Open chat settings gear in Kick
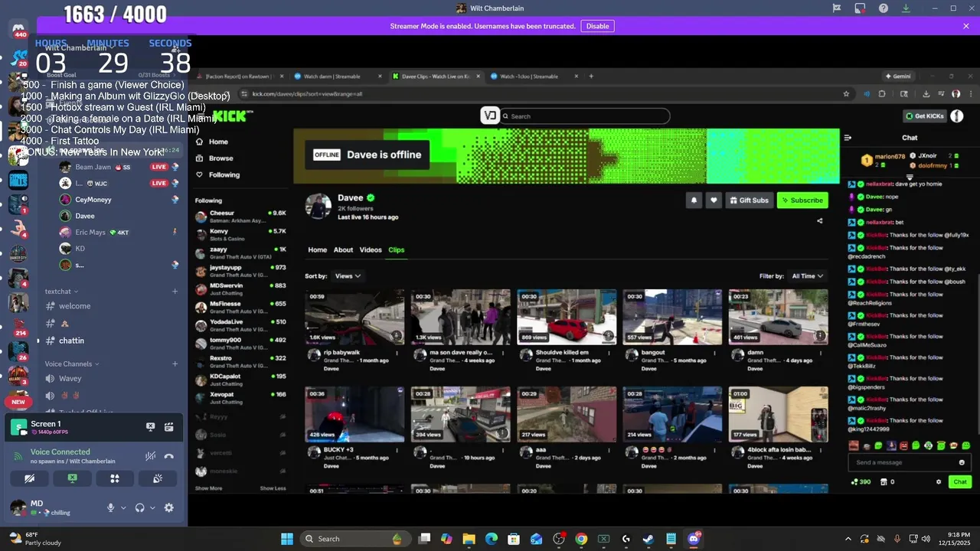Image resolution: width=980 pixels, height=551 pixels. click(939, 482)
